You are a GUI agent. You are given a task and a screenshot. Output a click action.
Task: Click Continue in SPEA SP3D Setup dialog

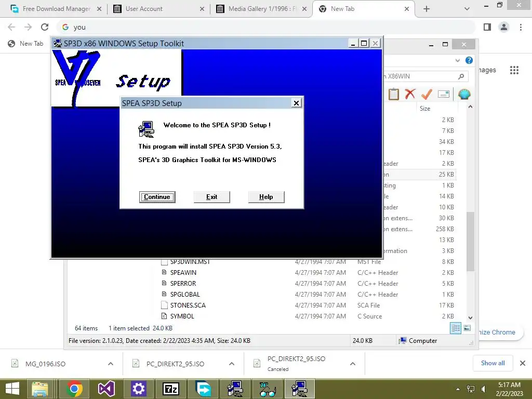point(157,197)
